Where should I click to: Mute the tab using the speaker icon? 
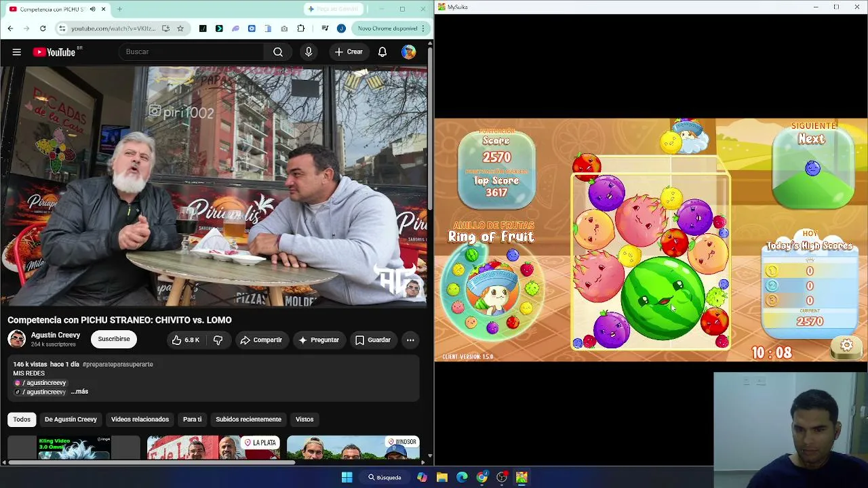(92, 9)
